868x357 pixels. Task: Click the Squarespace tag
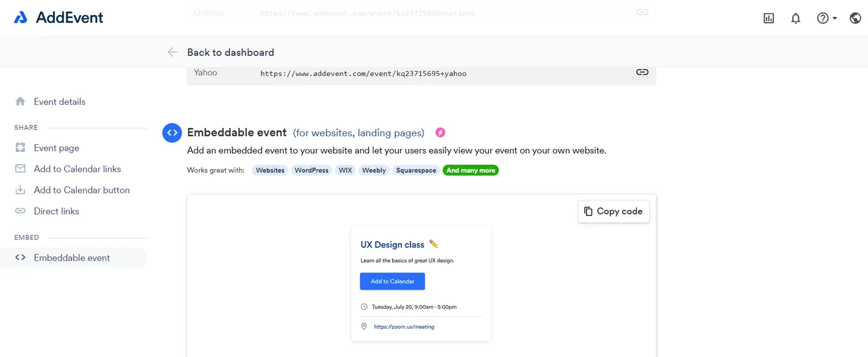(416, 171)
